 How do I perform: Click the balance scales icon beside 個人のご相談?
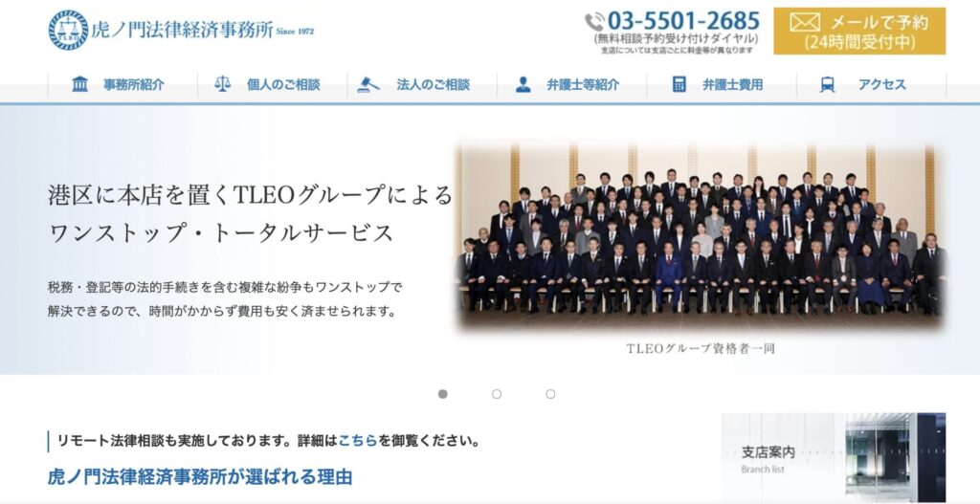click(222, 84)
